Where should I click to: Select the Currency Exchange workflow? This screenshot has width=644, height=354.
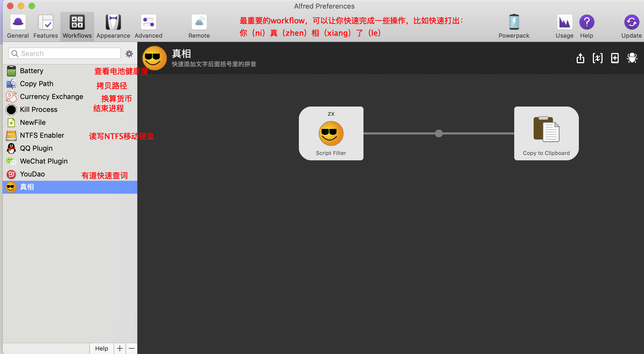pos(51,97)
